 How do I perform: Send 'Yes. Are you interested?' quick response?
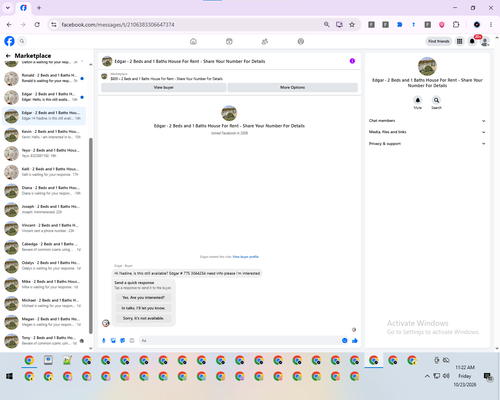click(143, 297)
